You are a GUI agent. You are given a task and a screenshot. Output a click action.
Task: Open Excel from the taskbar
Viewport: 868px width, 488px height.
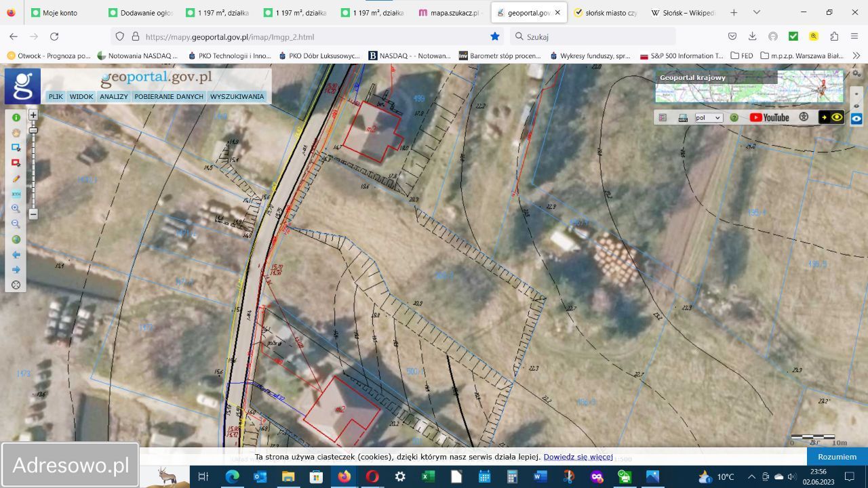(x=428, y=477)
